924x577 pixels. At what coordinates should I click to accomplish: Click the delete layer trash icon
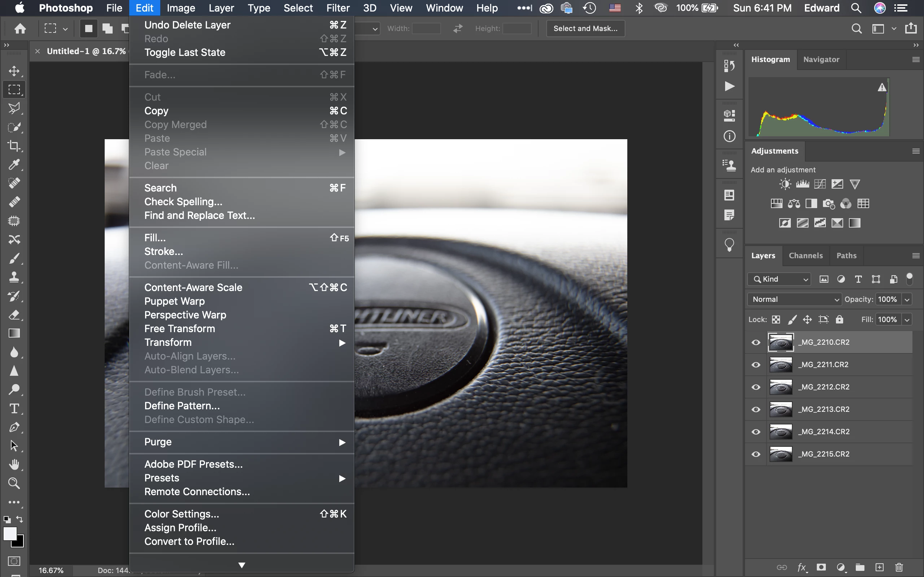pos(899,568)
